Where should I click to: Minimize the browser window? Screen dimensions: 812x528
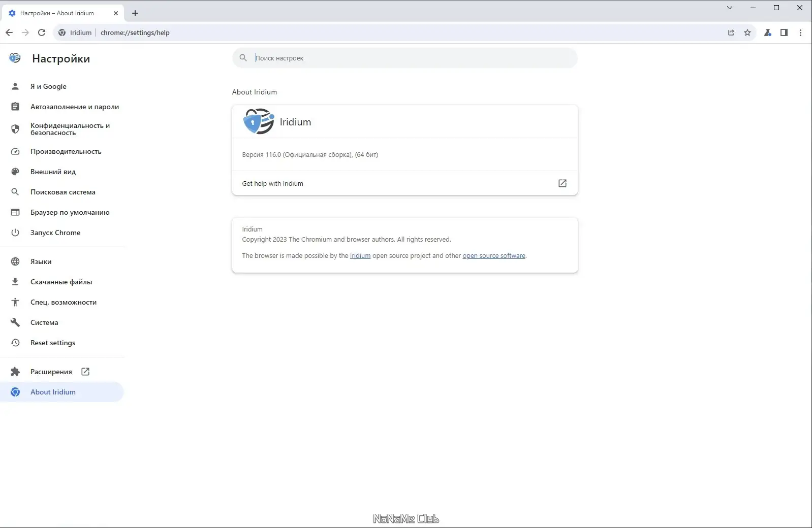(753, 8)
